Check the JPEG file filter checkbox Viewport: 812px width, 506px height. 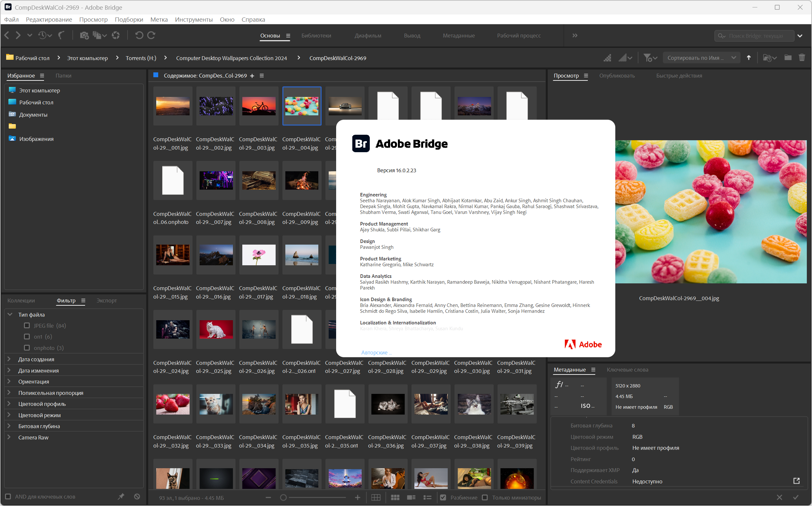(27, 326)
